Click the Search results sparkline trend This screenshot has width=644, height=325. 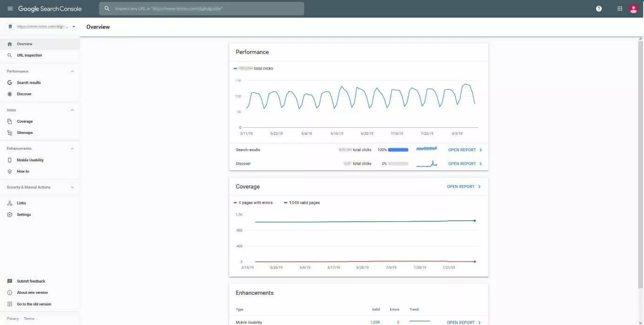click(x=426, y=149)
